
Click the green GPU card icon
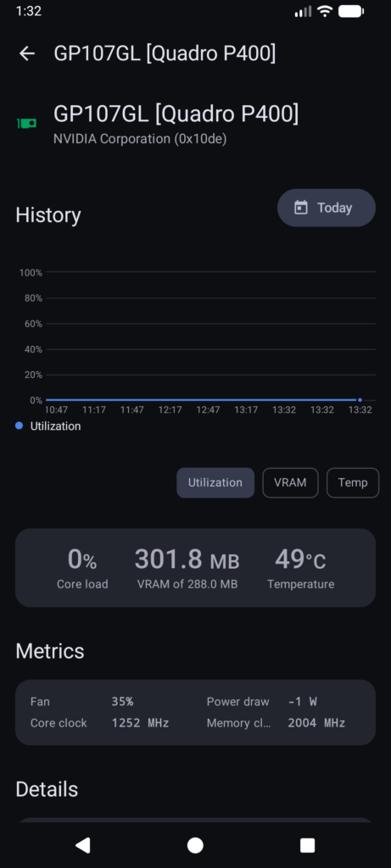coord(26,123)
